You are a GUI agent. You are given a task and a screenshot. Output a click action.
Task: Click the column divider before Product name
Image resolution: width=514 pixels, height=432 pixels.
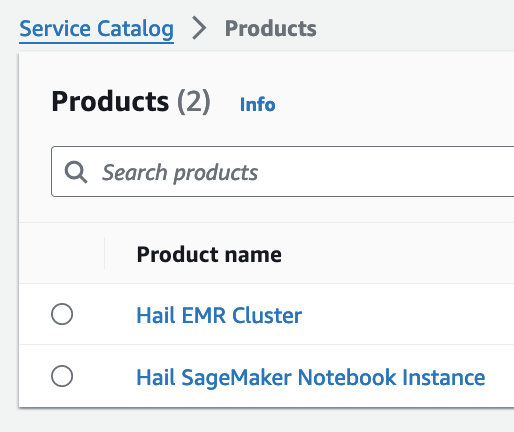click(x=105, y=253)
